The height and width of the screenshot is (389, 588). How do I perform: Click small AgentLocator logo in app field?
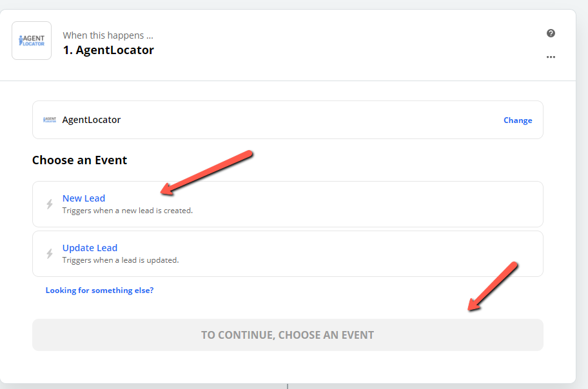(x=50, y=120)
